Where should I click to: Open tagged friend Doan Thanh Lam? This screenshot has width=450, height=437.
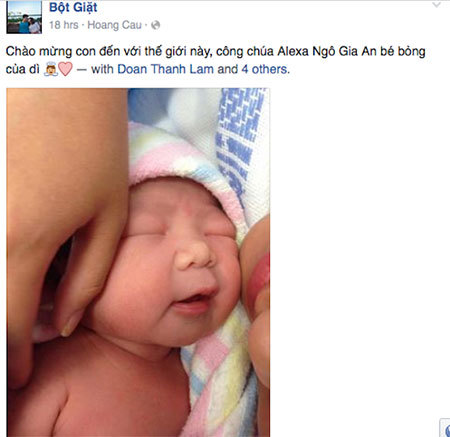pyautogui.click(x=166, y=69)
